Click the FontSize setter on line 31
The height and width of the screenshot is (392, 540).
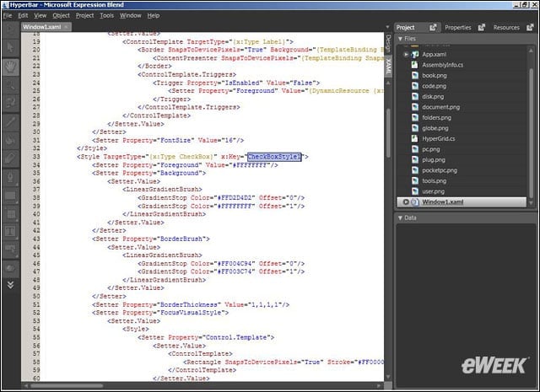point(168,141)
